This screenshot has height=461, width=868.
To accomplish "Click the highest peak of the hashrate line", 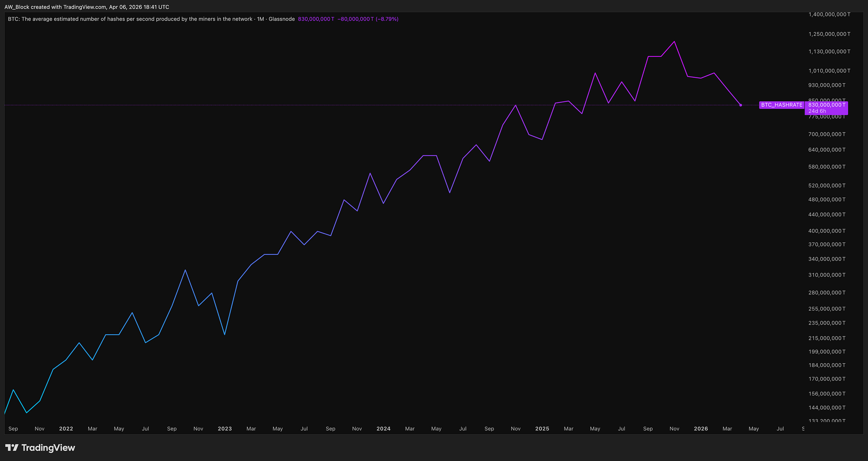I will click(x=674, y=42).
